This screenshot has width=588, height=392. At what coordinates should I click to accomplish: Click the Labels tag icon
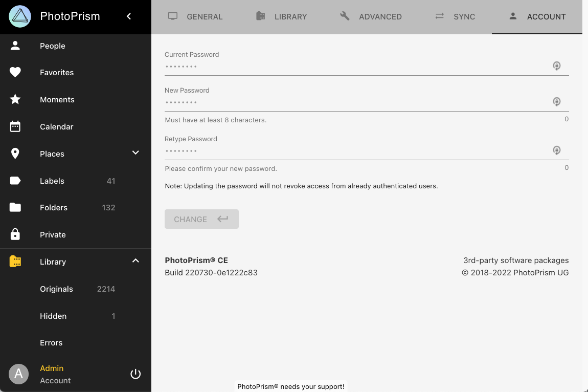[15, 181]
